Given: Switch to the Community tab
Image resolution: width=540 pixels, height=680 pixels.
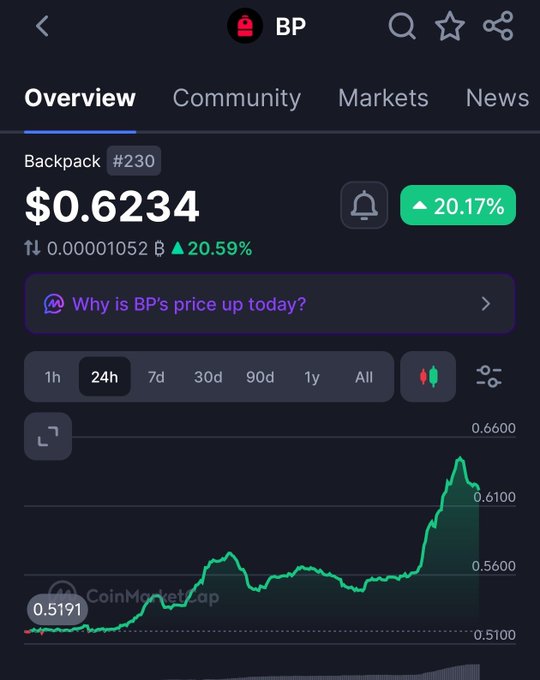Looking at the screenshot, I should [236, 98].
